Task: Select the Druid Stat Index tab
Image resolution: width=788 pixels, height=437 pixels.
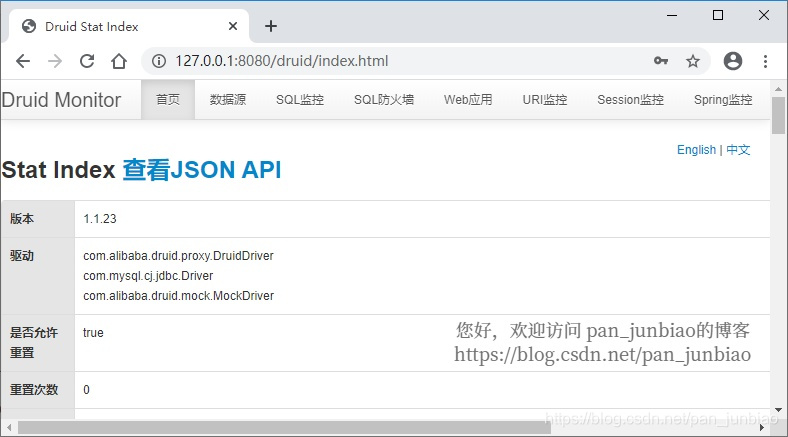Action: pyautogui.click(x=129, y=26)
